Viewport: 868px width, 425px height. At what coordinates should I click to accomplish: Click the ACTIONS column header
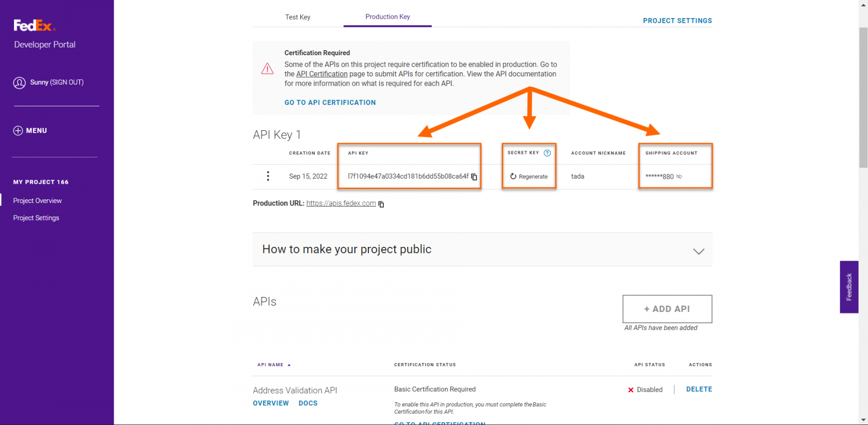pyautogui.click(x=700, y=365)
